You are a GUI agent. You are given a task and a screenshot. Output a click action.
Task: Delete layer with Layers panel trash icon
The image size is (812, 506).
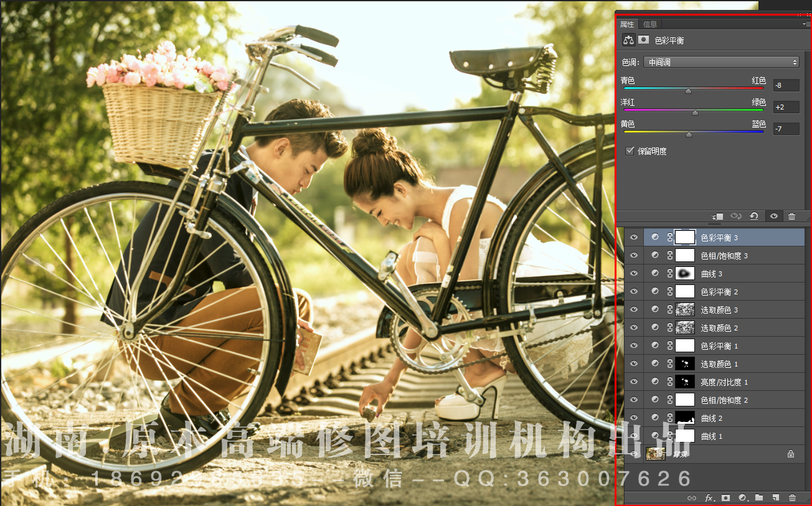click(792, 498)
